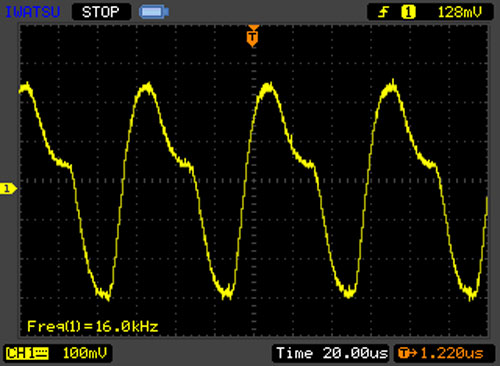Click the IWATSU brand logo
The image size is (500, 366).
(x=32, y=12)
